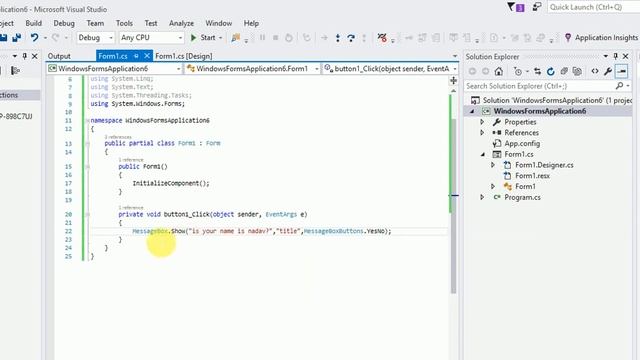This screenshot has width=640, height=360.
Task: Expand the Program.cs node
Action: pos(482,197)
